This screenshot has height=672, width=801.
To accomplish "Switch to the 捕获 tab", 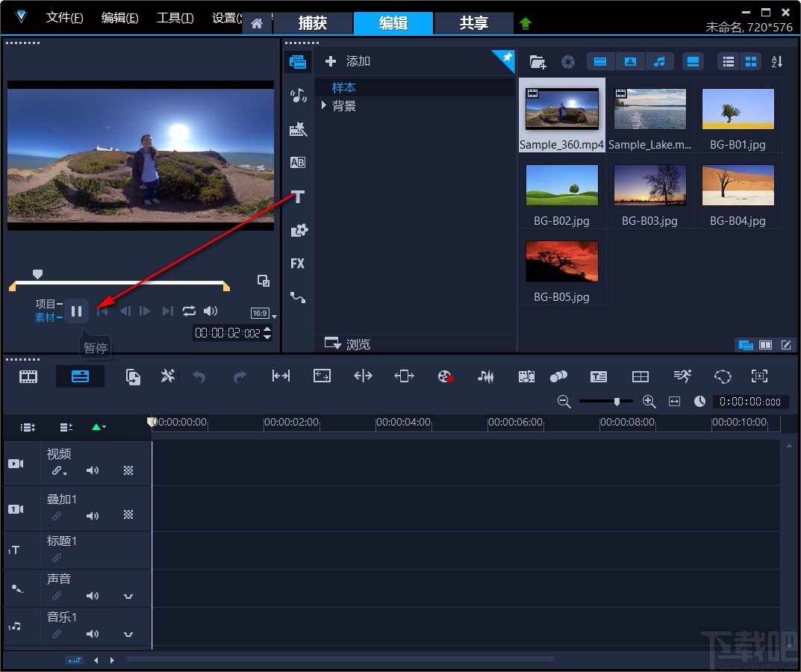I will [313, 23].
